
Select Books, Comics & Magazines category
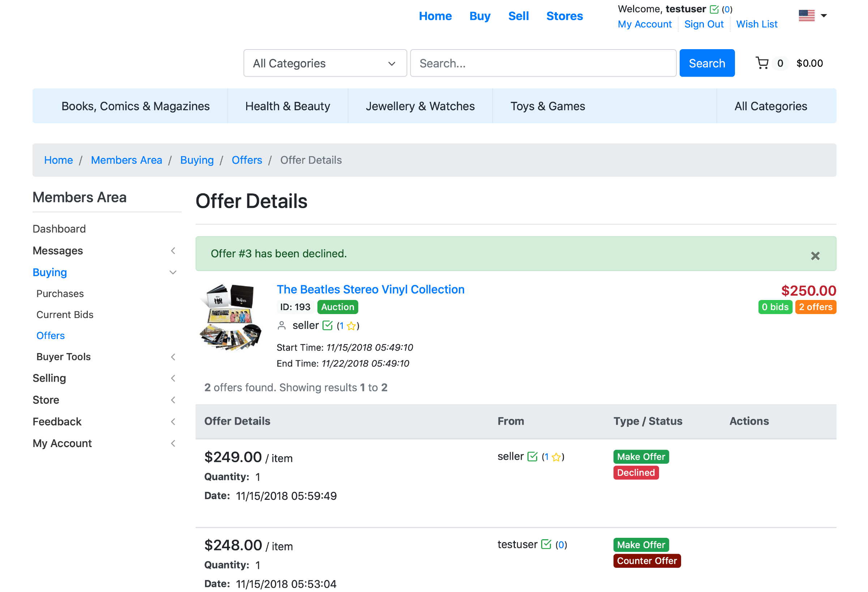coord(136,106)
